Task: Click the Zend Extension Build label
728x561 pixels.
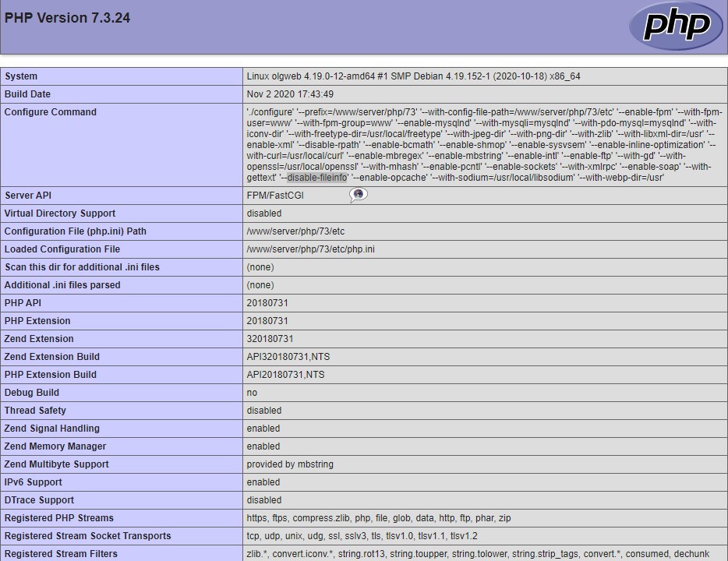Action: click(52, 356)
